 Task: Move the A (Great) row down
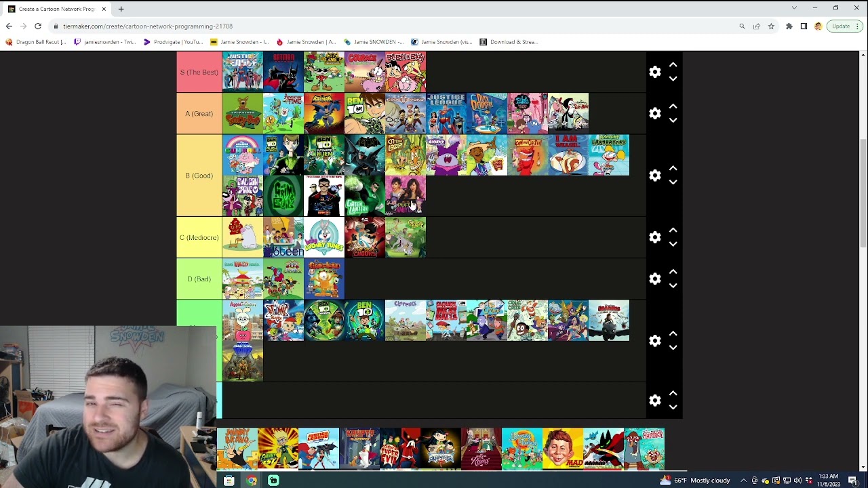[673, 120]
